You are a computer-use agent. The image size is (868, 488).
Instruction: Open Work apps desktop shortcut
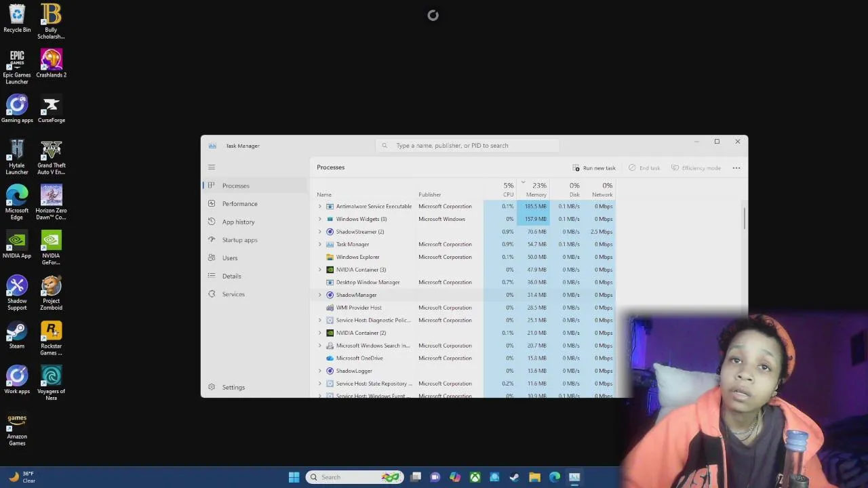click(x=17, y=380)
